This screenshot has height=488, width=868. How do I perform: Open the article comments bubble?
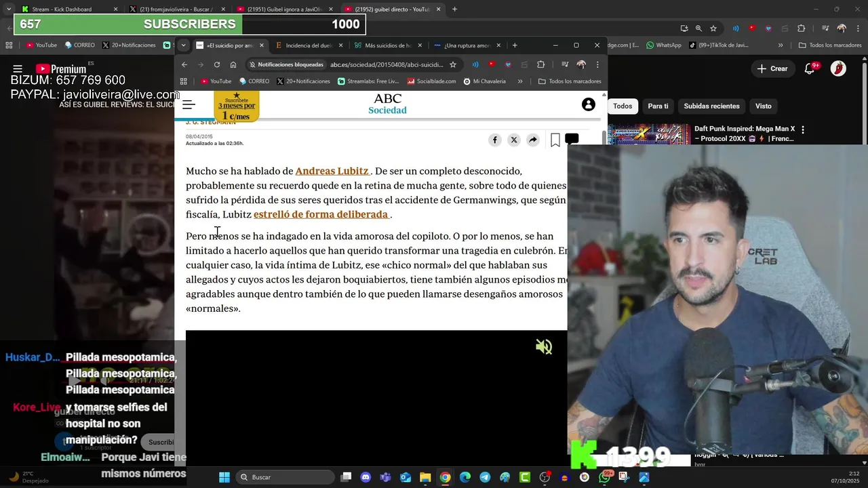click(572, 140)
